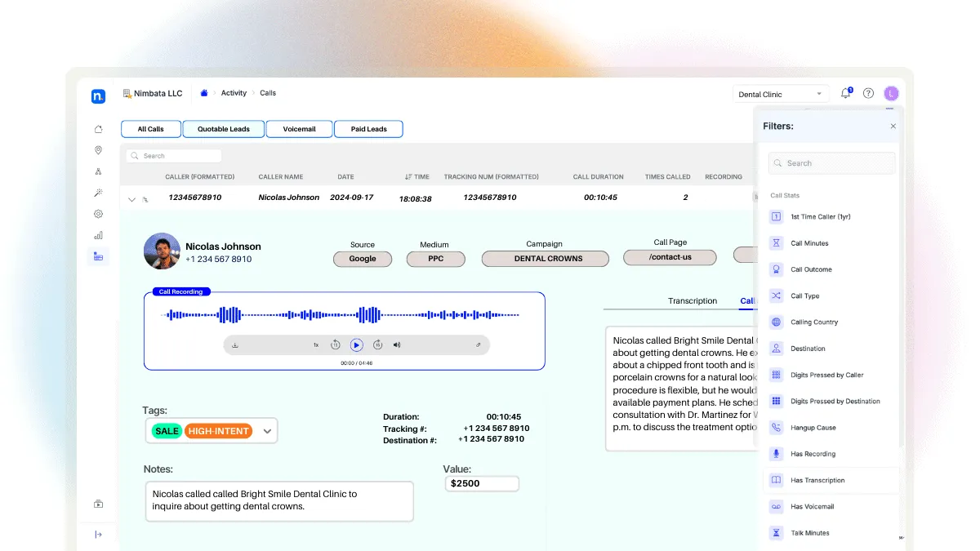The height and width of the screenshot is (551, 980).
Task: Click the Activity breadcrumb link
Action: pyautogui.click(x=234, y=93)
